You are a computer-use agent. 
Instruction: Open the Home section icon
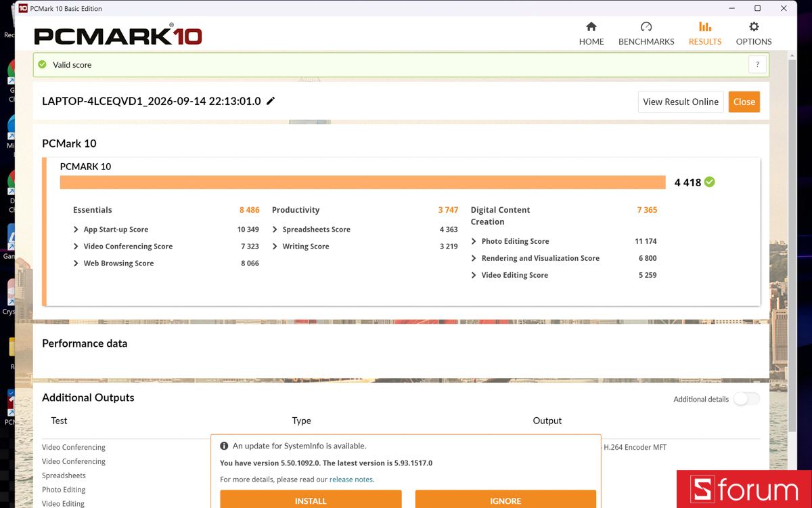pos(591,27)
